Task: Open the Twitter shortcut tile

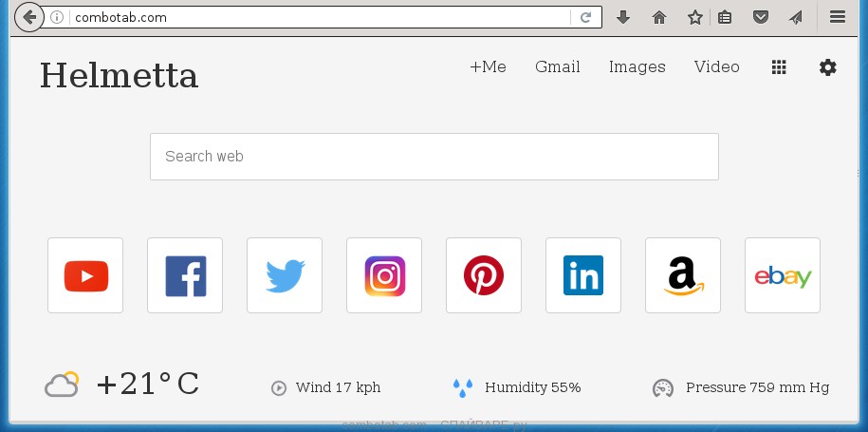Action: (x=285, y=275)
